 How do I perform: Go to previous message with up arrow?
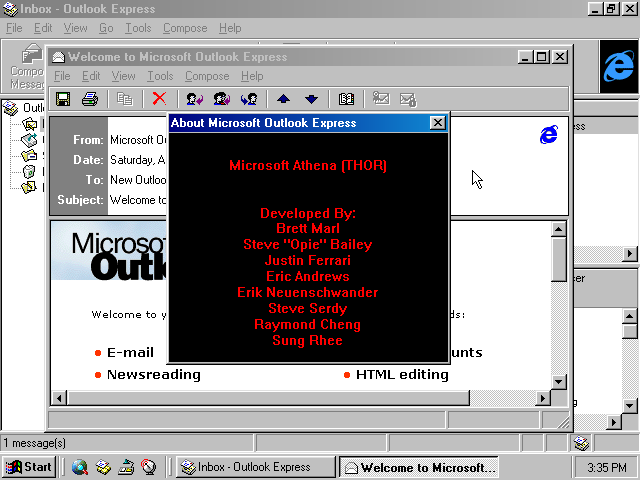(284, 99)
